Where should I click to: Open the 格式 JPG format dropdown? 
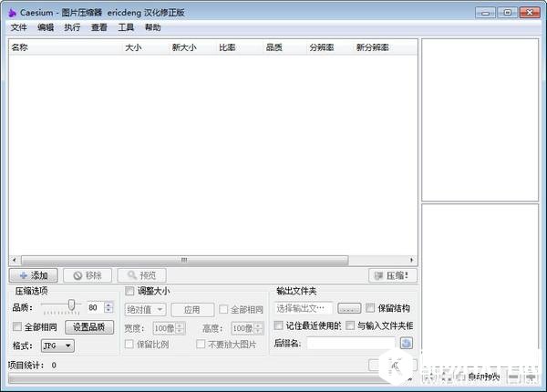[x=57, y=346]
